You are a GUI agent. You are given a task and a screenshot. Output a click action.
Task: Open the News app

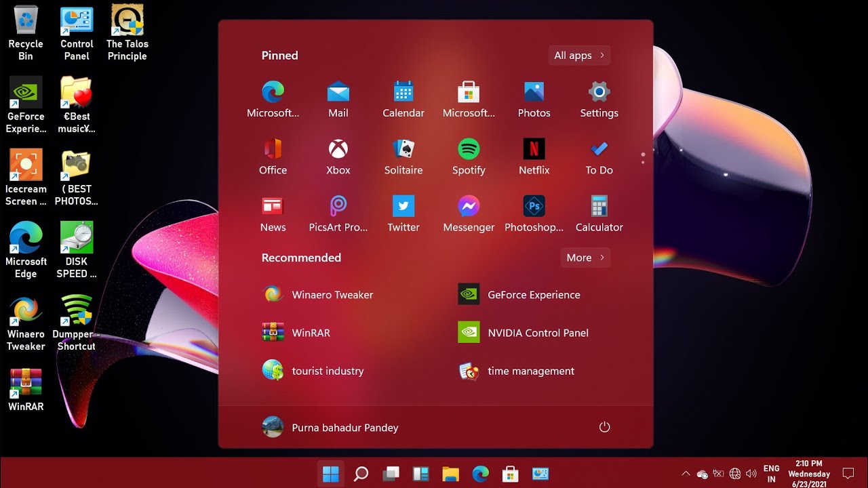click(x=273, y=213)
